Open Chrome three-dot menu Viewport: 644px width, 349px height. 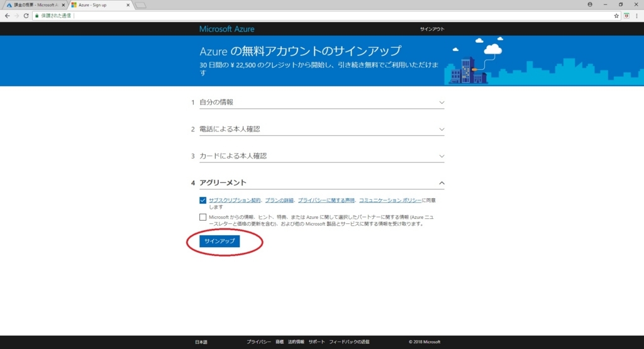(637, 16)
